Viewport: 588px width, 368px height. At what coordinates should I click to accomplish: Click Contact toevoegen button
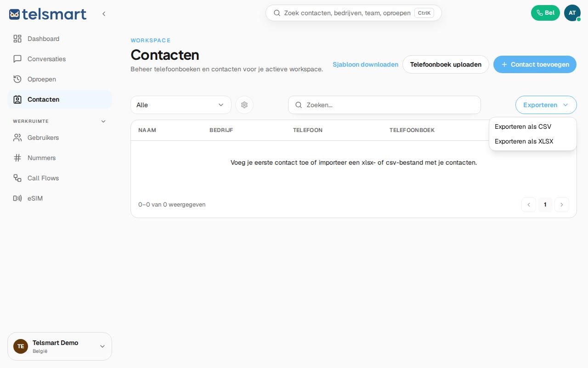pyautogui.click(x=535, y=64)
